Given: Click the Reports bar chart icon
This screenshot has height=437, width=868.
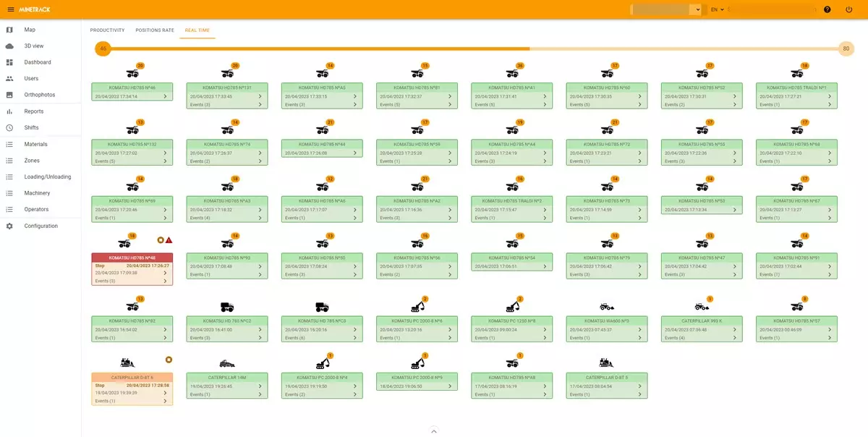Looking at the screenshot, I should click(x=9, y=111).
